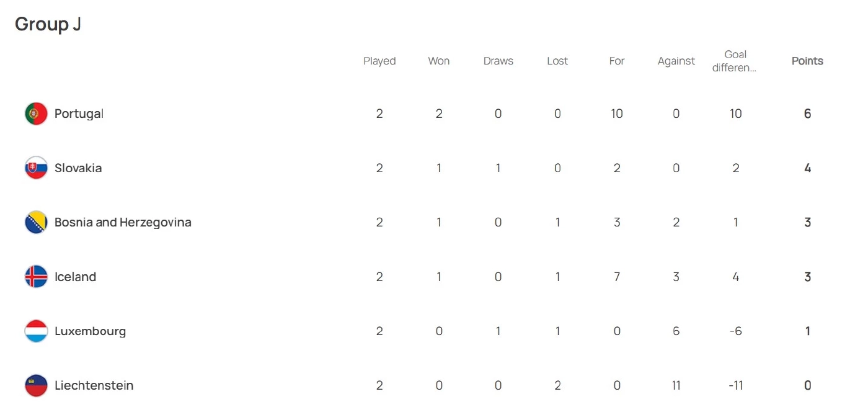The width and height of the screenshot is (868, 412).
Task: Click the Lost column header
Action: [557, 61]
